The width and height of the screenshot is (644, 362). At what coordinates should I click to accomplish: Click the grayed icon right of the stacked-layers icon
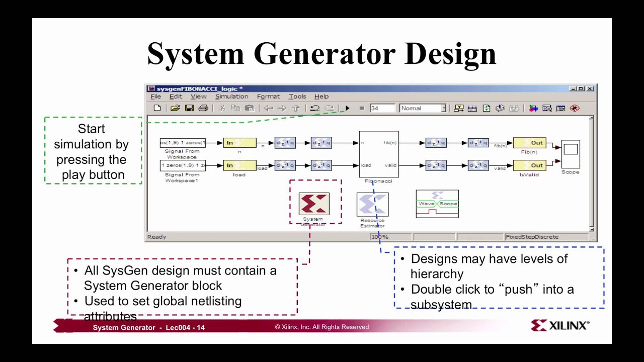tap(514, 108)
